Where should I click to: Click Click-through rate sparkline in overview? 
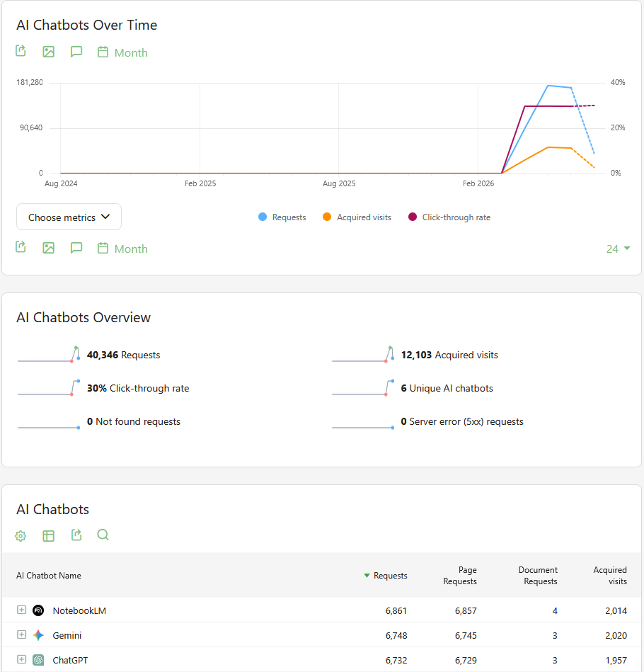click(48, 387)
